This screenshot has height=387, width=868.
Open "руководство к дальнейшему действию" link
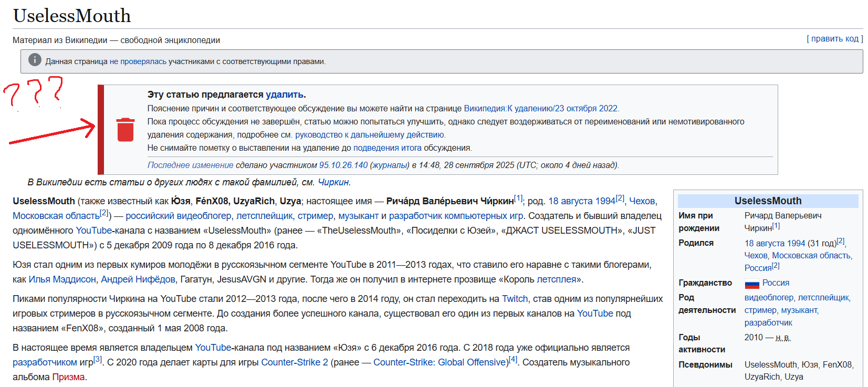click(x=370, y=135)
